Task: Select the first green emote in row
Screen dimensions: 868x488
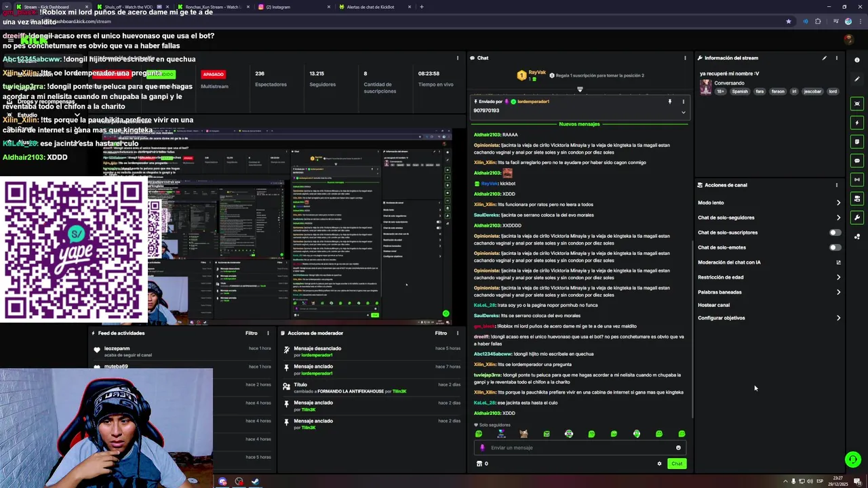Action: tap(479, 434)
